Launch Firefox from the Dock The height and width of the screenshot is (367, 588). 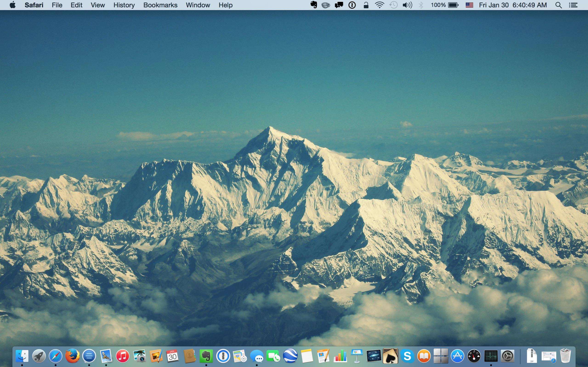pyautogui.click(x=72, y=356)
